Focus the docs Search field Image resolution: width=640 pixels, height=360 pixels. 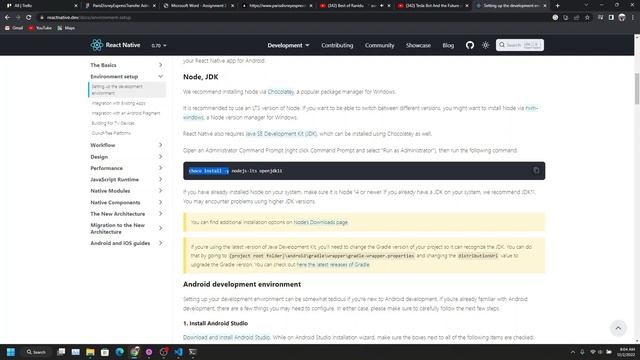point(520,45)
